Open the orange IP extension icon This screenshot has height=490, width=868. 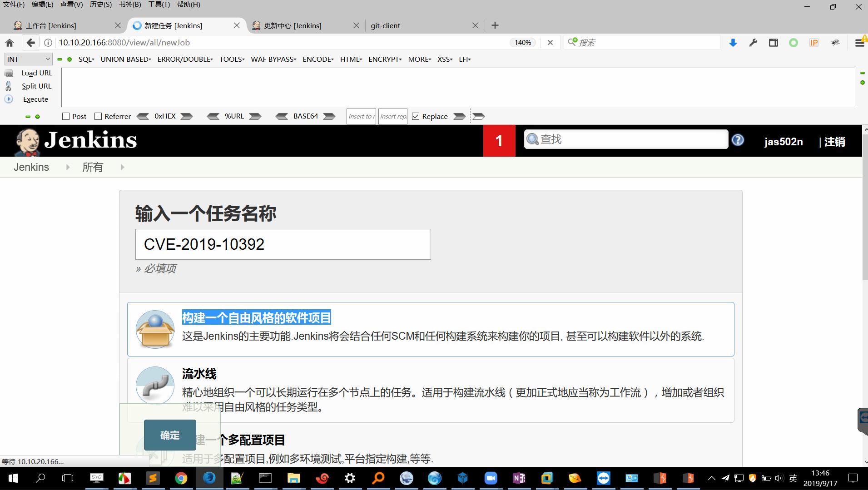pos(813,43)
